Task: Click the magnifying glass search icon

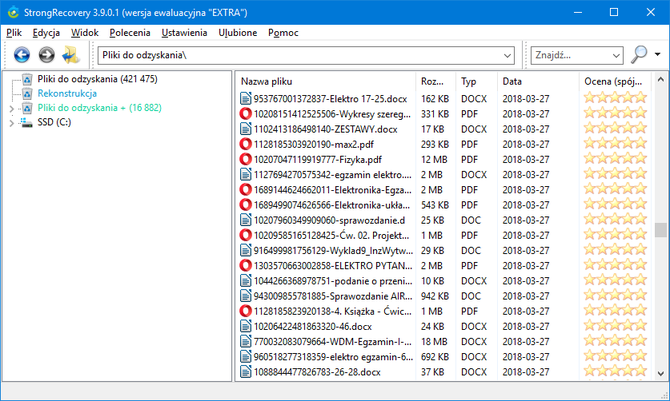Action: point(639,55)
